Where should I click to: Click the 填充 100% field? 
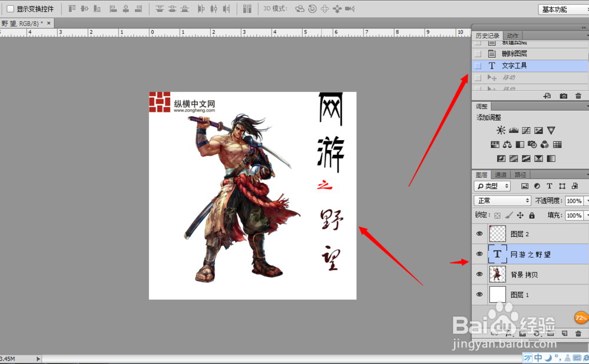[574, 215]
